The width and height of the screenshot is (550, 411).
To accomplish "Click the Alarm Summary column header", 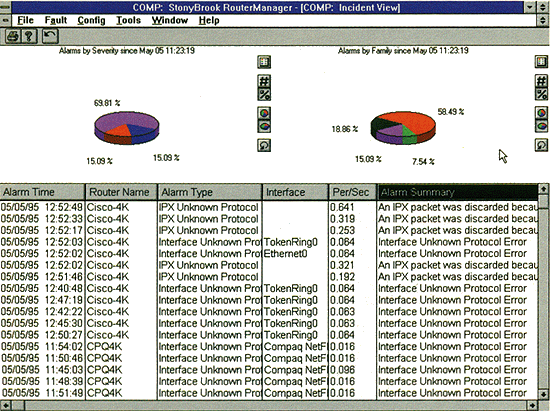I will tap(457, 192).
